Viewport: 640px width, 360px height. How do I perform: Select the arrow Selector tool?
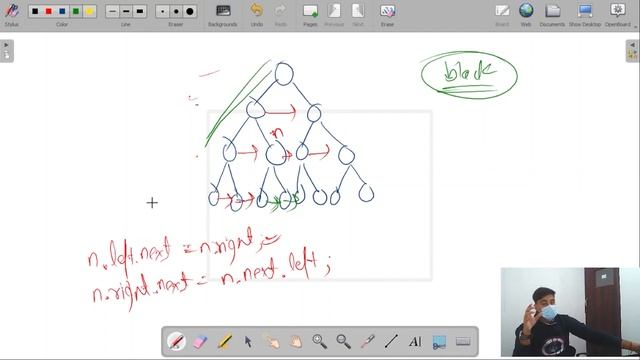[x=248, y=341]
